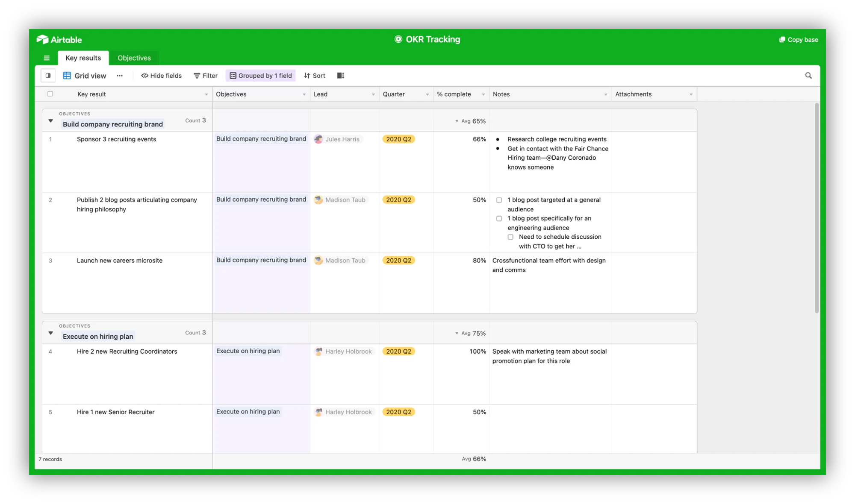Toggle the select all rows checkbox
This screenshot has height=504, width=855.
pos(50,94)
